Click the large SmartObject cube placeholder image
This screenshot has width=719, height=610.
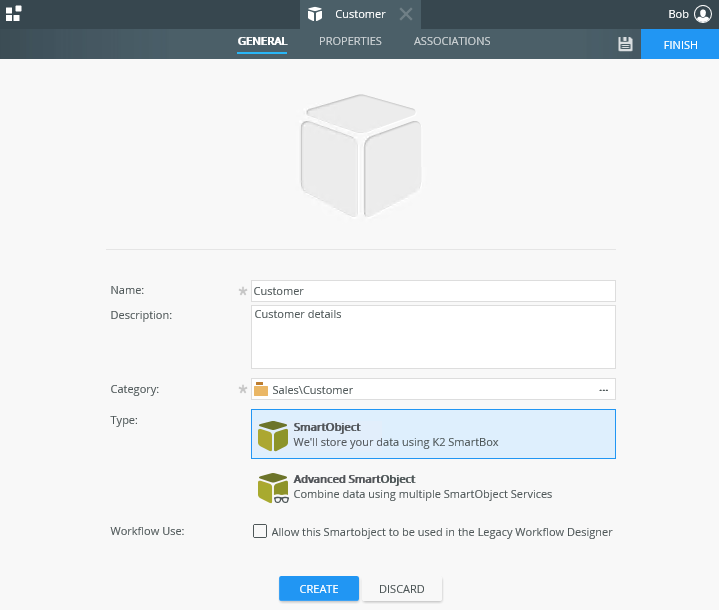coord(360,155)
